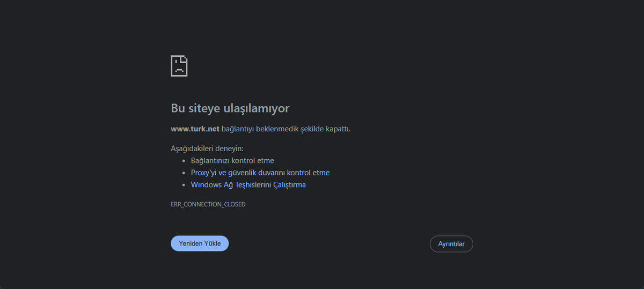Click the Bağlantınızı kontrol etme suggestion
Image resolution: width=644 pixels, height=289 pixels.
click(x=232, y=160)
